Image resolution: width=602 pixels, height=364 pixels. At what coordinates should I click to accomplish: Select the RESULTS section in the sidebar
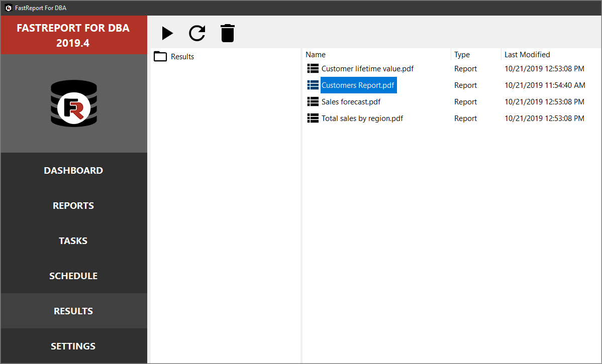coord(73,311)
